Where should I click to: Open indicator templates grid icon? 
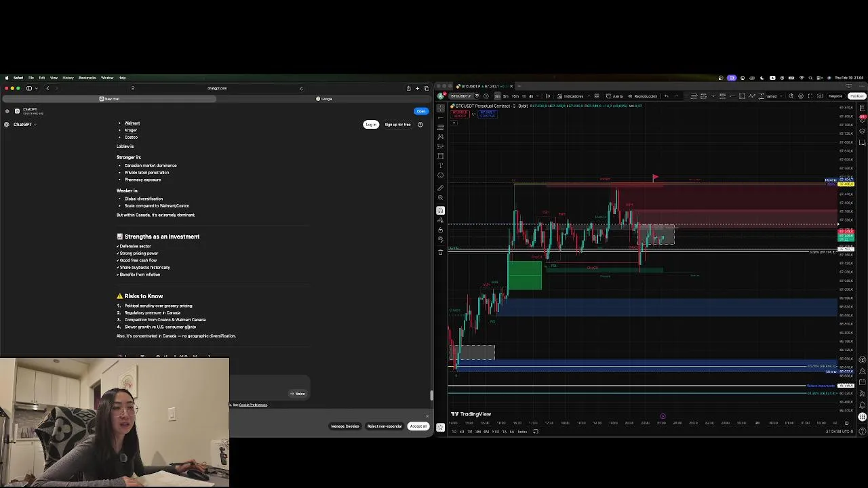pos(597,96)
